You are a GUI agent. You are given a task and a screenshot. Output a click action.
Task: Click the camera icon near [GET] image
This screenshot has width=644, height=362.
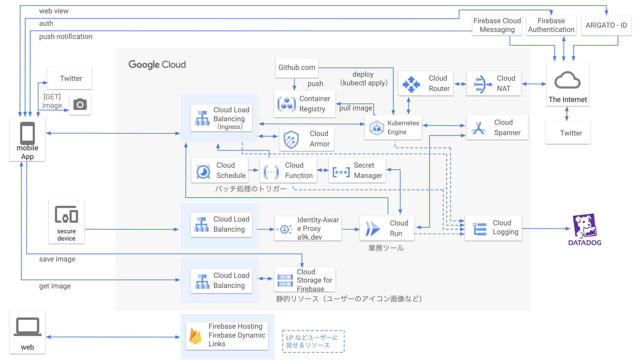point(80,105)
